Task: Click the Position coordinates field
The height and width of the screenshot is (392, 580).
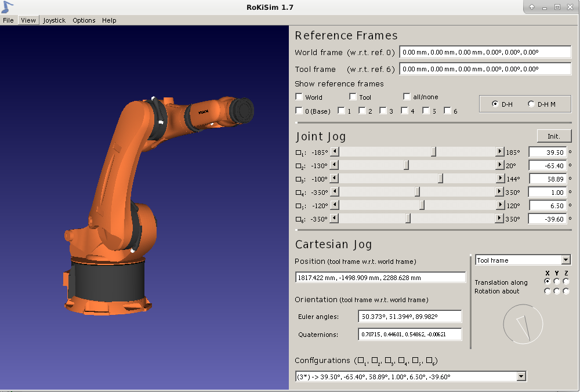Action: [380, 277]
